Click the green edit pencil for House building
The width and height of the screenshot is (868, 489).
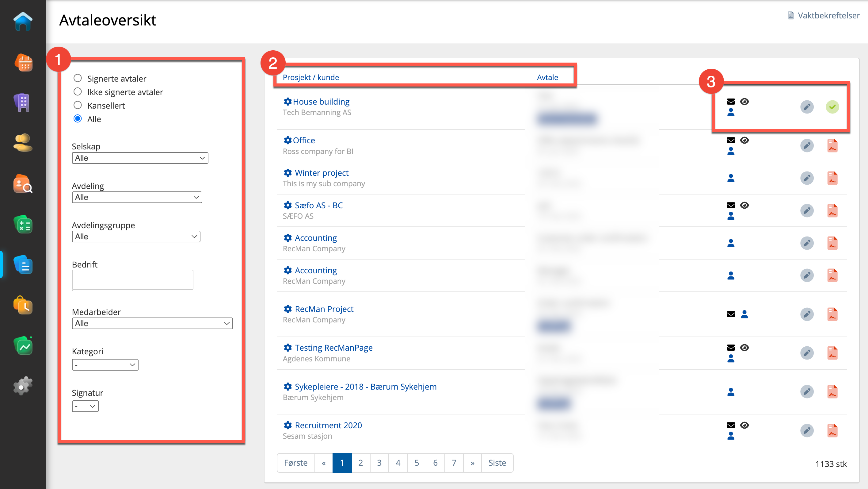pyautogui.click(x=807, y=107)
